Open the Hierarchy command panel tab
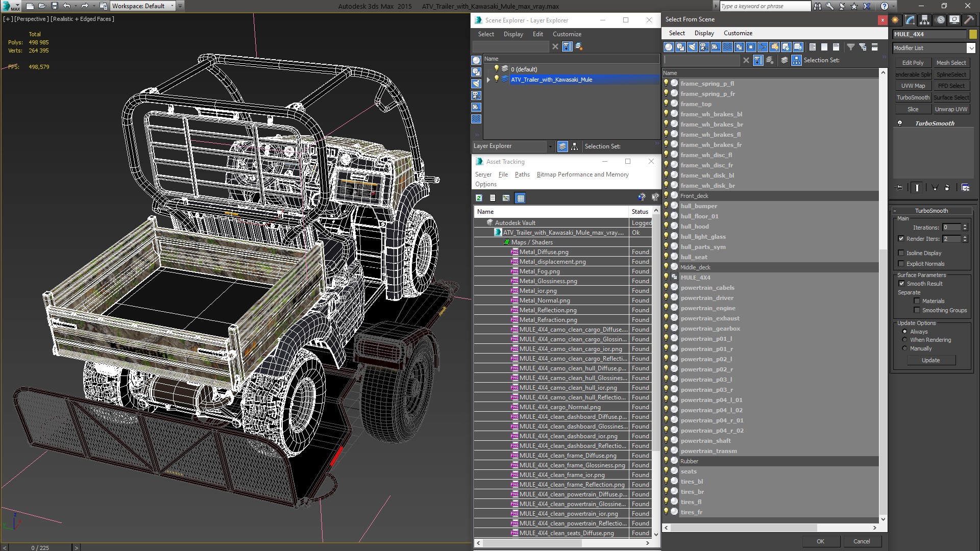Image resolution: width=980 pixels, height=551 pixels. pos(925,20)
